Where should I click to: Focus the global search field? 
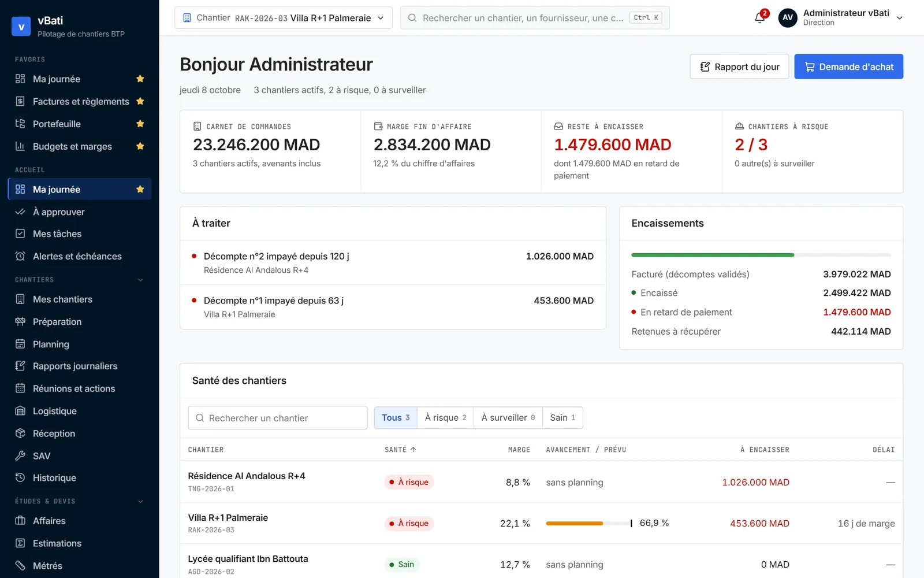tap(535, 18)
